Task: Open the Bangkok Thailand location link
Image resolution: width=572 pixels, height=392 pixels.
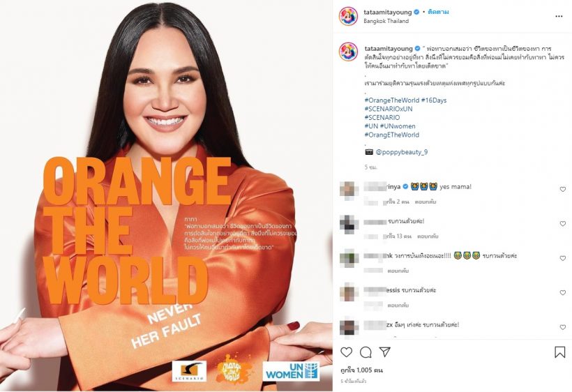Action: (x=386, y=21)
